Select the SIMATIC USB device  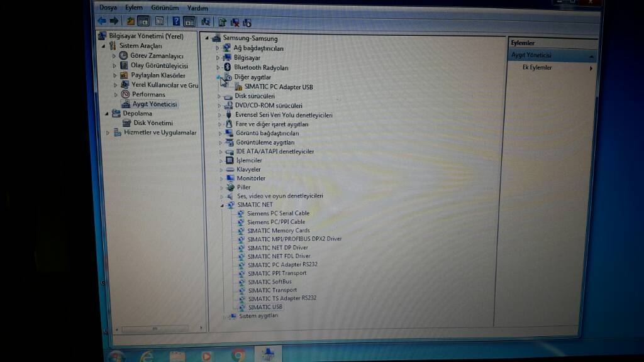(x=265, y=307)
